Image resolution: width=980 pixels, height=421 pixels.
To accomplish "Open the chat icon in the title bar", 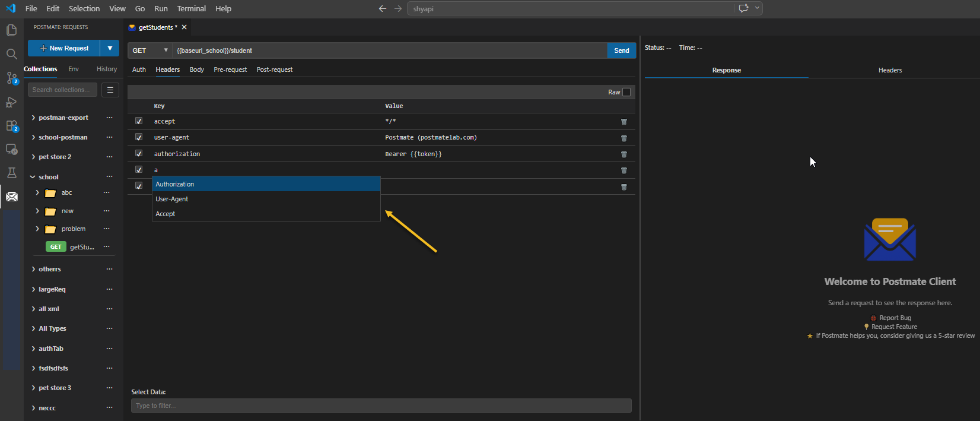I will click(x=743, y=8).
